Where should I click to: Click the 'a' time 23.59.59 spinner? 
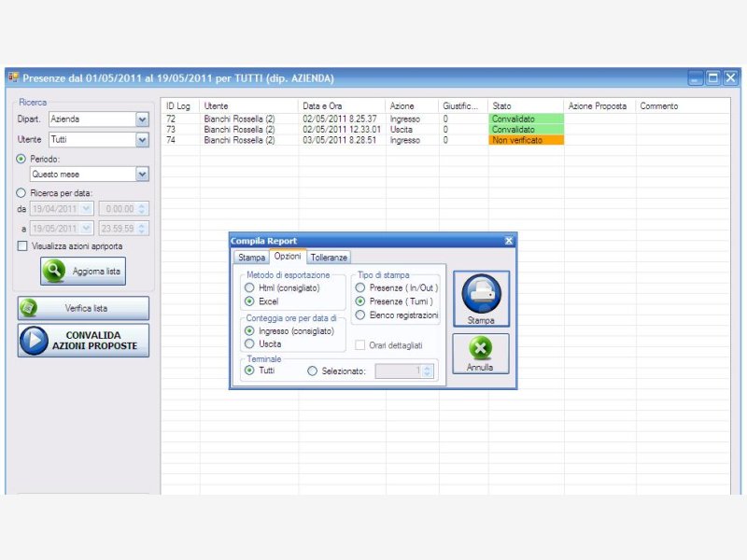[x=142, y=229]
